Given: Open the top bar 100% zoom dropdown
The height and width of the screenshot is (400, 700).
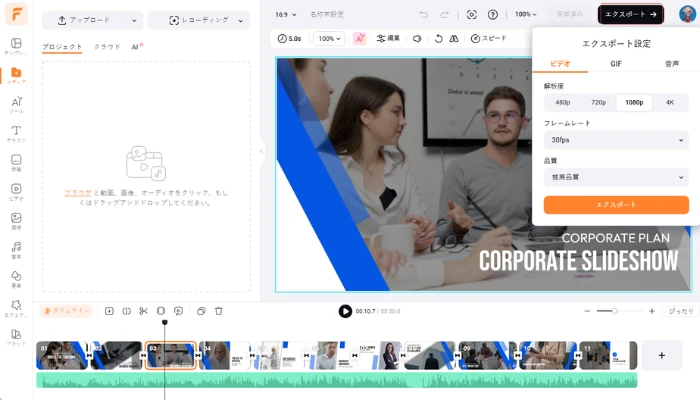Looking at the screenshot, I should tap(525, 15).
